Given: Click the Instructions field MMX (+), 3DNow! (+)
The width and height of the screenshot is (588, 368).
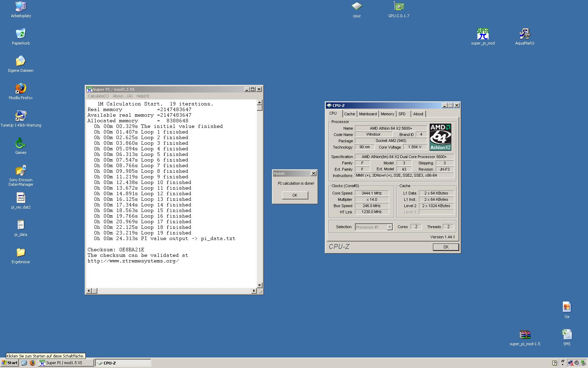Looking at the screenshot, I should point(405,175).
